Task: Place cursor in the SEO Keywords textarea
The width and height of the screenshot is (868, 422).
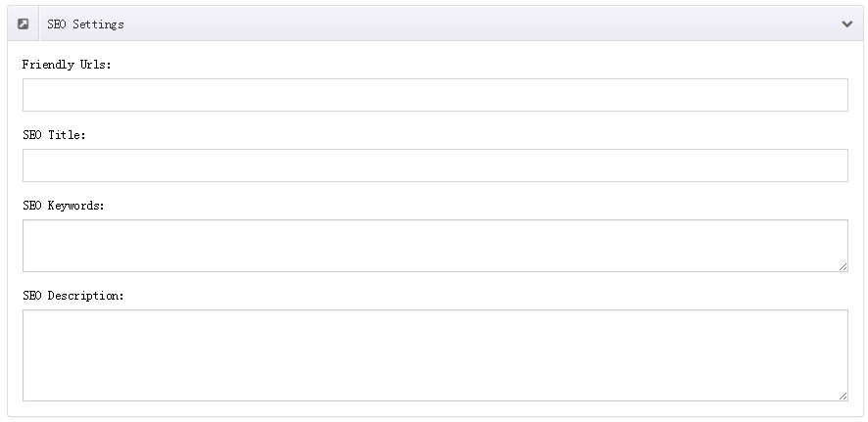Action: [435, 246]
